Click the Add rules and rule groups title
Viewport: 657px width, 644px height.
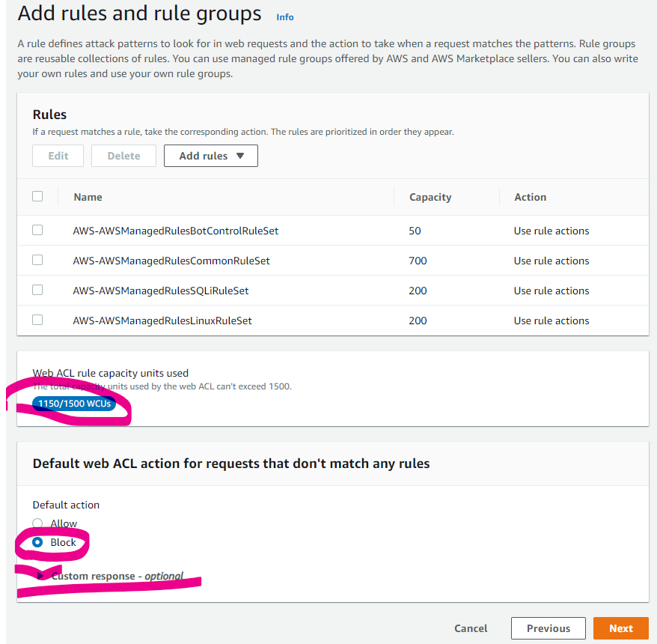pos(139,13)
